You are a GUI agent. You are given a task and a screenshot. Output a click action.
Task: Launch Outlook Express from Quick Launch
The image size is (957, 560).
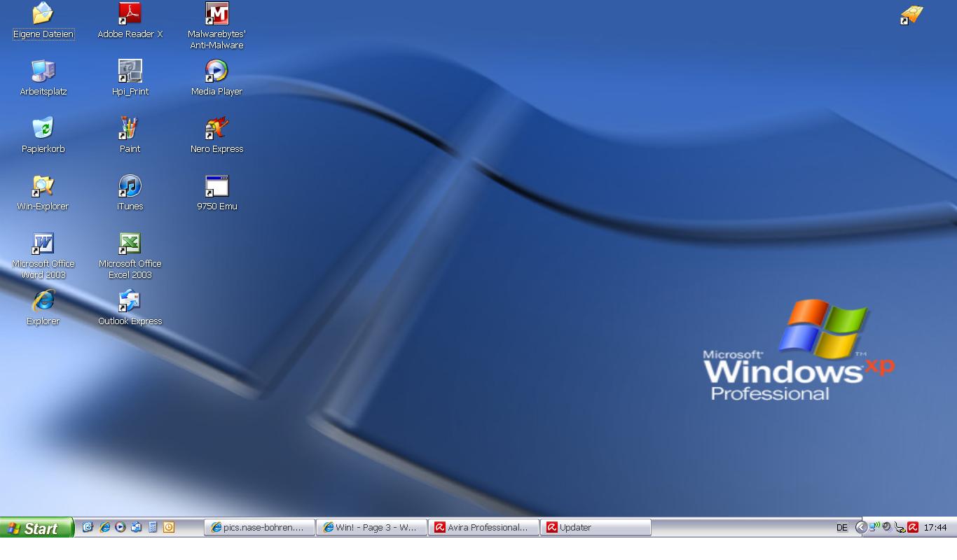[x=137, y=527]
